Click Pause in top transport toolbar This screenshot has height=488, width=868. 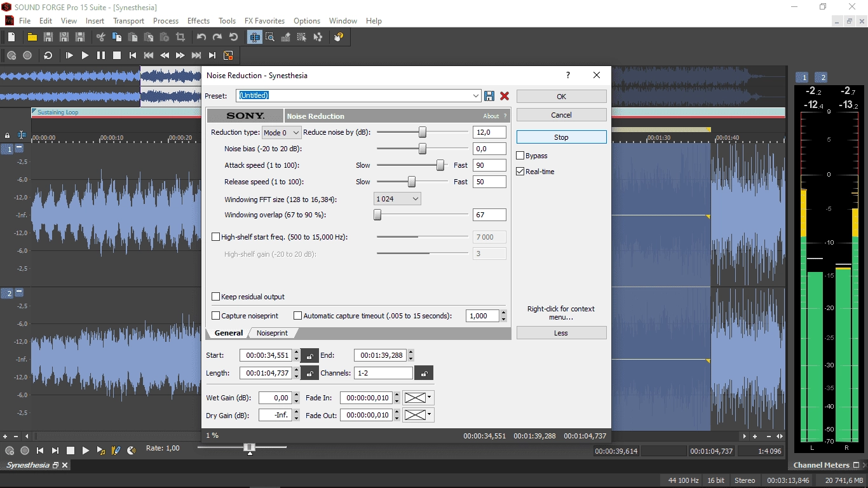click(101, 55)
